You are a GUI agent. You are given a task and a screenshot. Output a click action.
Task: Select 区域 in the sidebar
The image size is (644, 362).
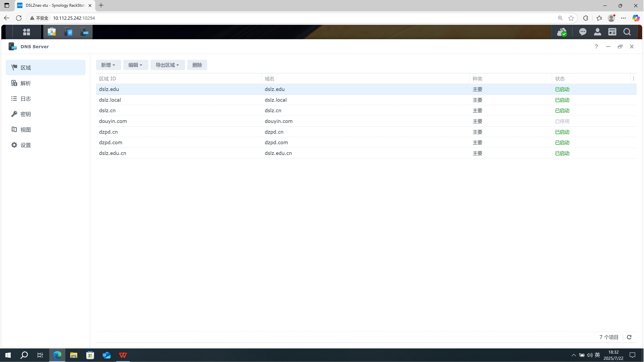pos(46,68)
